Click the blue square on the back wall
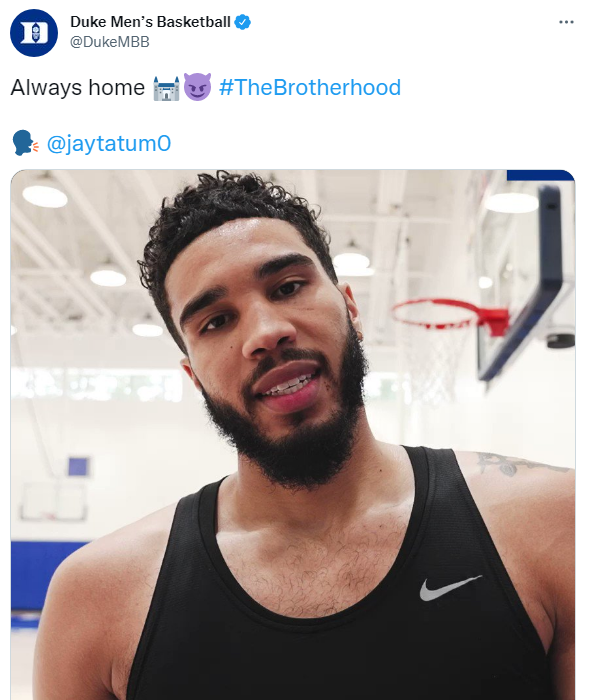Image resolution: width=591 pixels, height=700 pixels. 79,467
